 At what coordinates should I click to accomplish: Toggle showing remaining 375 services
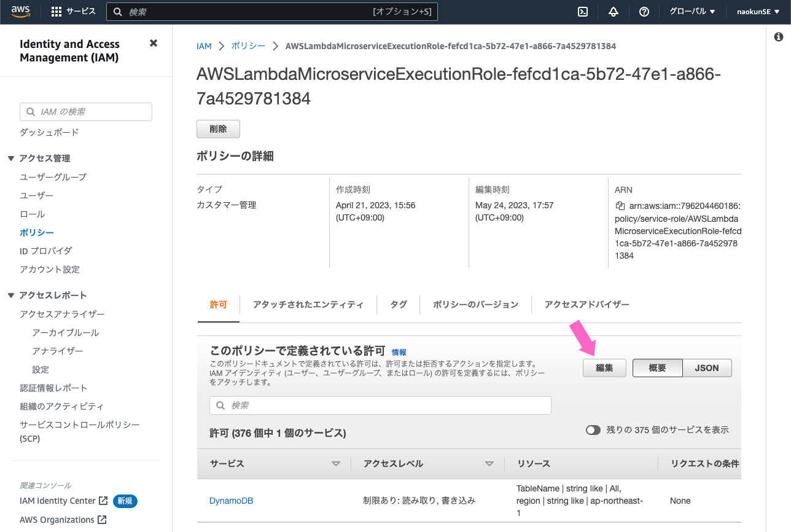click(593, 430)
